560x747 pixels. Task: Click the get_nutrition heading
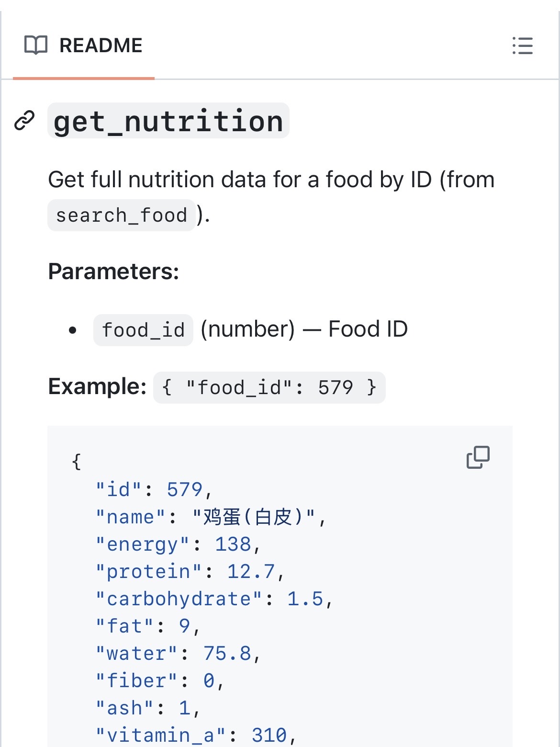pos(168,121)
